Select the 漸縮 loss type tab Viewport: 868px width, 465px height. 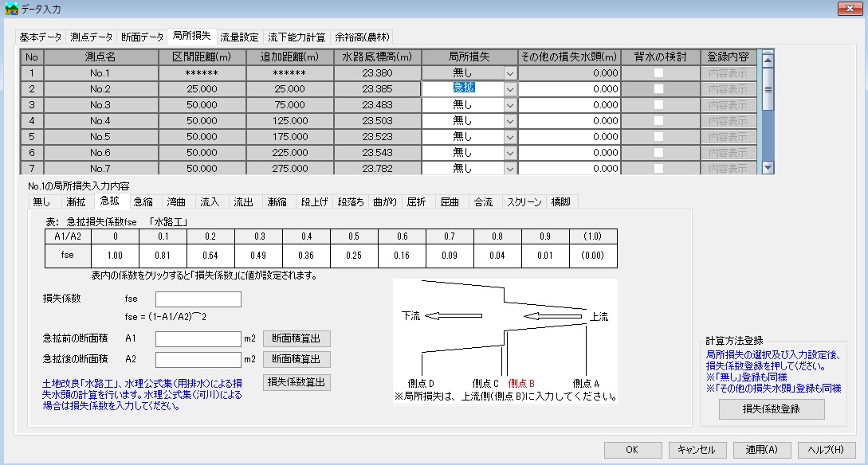[x=277, y=201]
